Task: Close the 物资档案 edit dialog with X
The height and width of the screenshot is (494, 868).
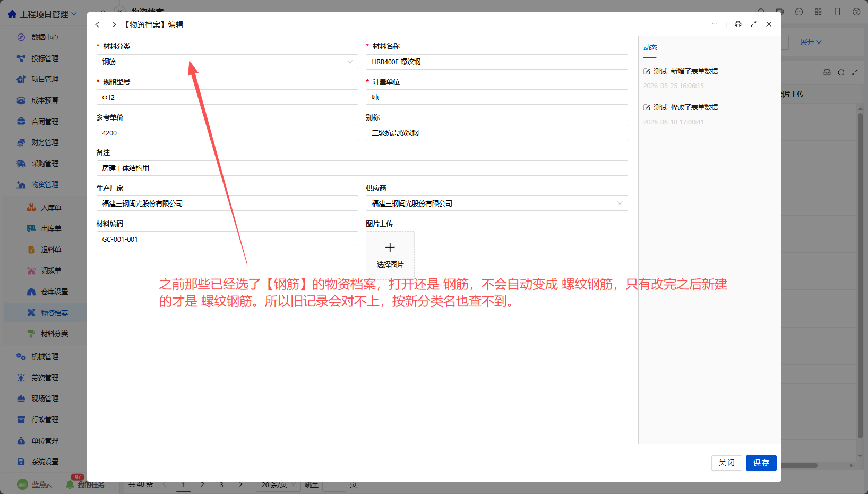Action: tap(769, 24)
